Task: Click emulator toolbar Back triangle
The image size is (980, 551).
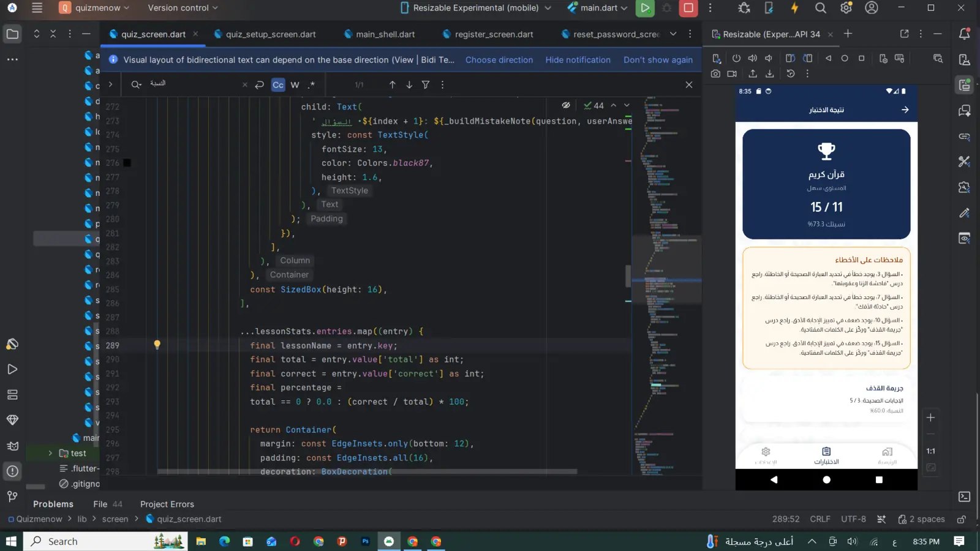Action: coord(828,58)
